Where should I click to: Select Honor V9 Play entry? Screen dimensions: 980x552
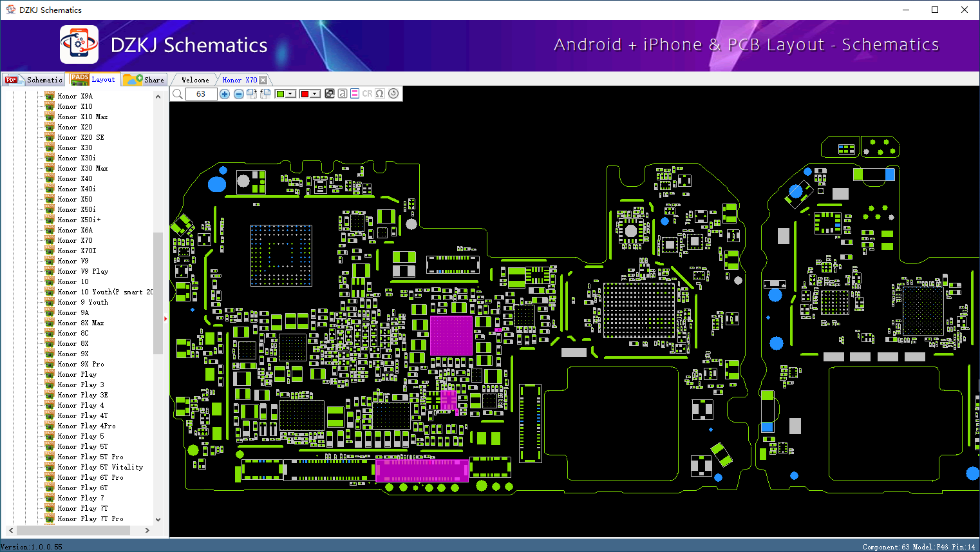pos(82,271)
